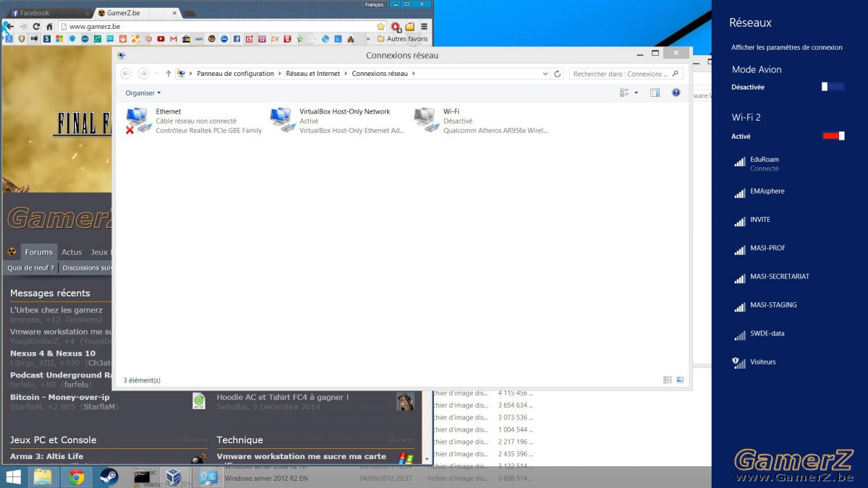Viewport: 868px width, 488px height.
Task: Open the network connections item on the taskbar
Action: (208, 477)
